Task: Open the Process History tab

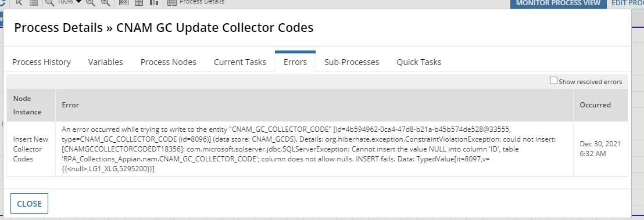Action: click(41, 62)
